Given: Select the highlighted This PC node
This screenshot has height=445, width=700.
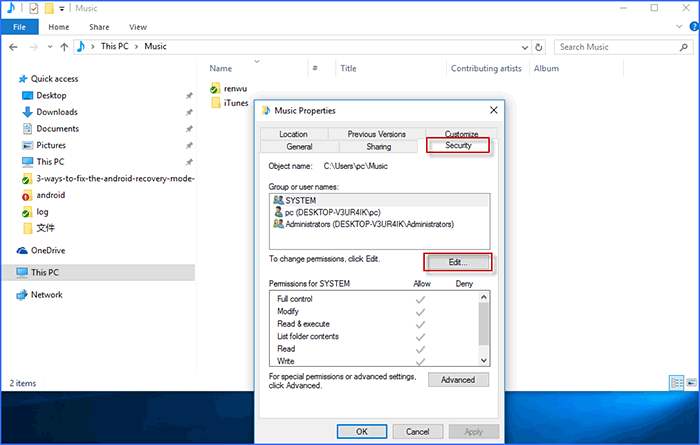Looking at the screenshot, I should (98, 273).
